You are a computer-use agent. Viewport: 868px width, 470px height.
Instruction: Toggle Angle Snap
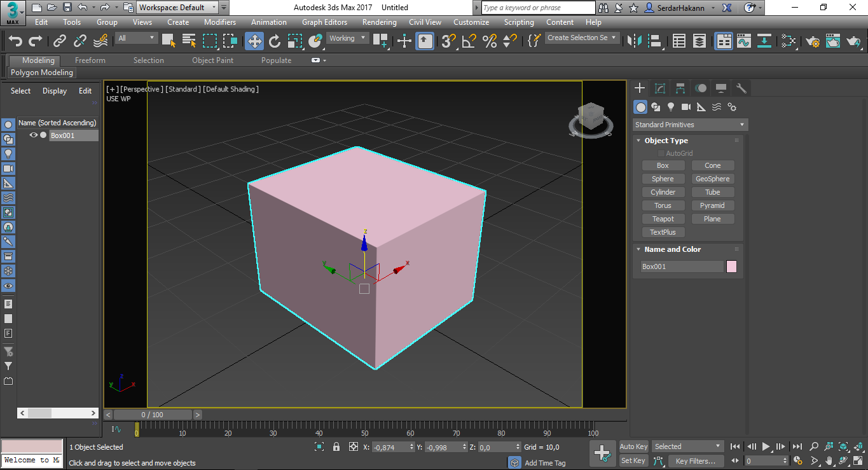pos(469,41)
